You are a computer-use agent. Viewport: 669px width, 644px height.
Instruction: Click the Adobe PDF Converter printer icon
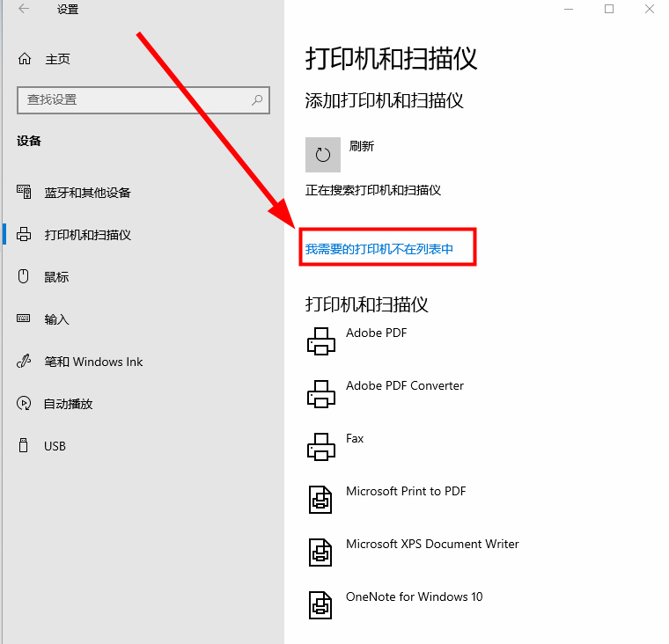coord(321,394)
